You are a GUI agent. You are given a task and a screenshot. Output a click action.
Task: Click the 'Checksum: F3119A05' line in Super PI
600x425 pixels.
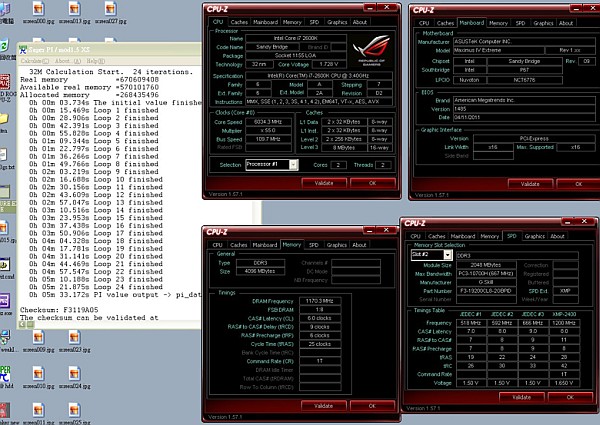point(59,310)
